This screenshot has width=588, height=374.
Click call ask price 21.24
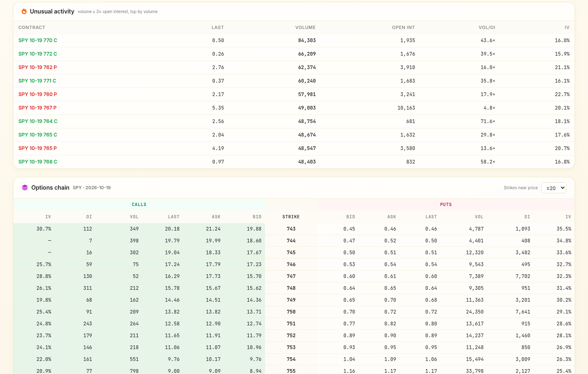pyautogui.click(x=213, y=229)
